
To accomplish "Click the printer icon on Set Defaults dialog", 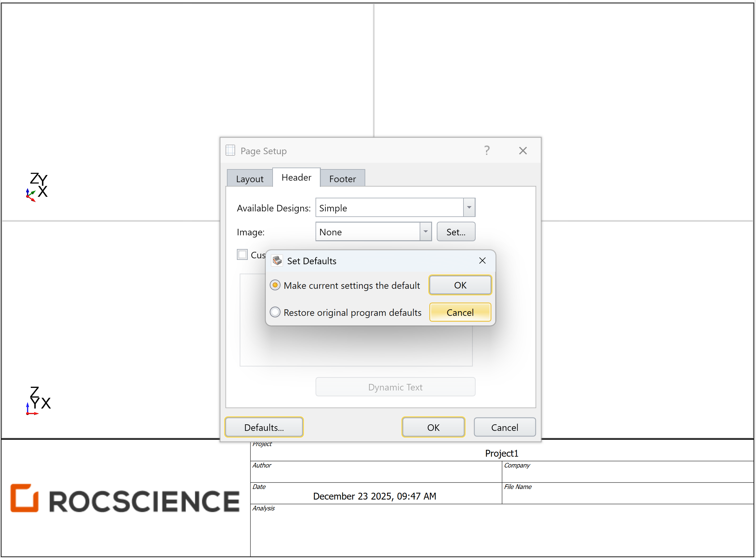I will 277,261.
